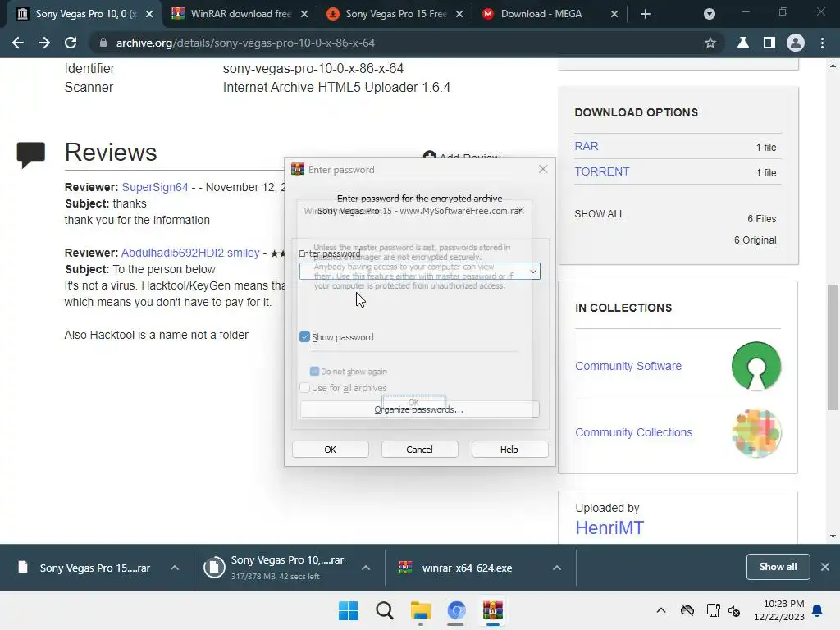The height and width of the screenshot is (630, 840).
Task: Open the Chrome profile avatar
Action: coord(796,43)
